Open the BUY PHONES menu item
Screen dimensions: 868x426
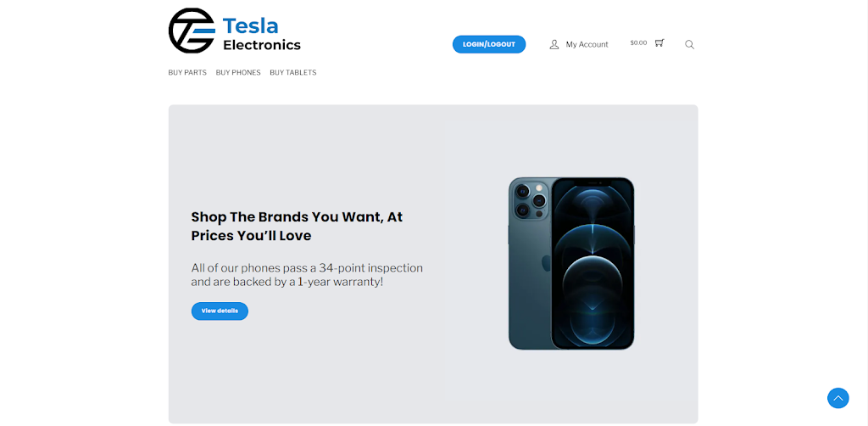(x=238, y=73)
